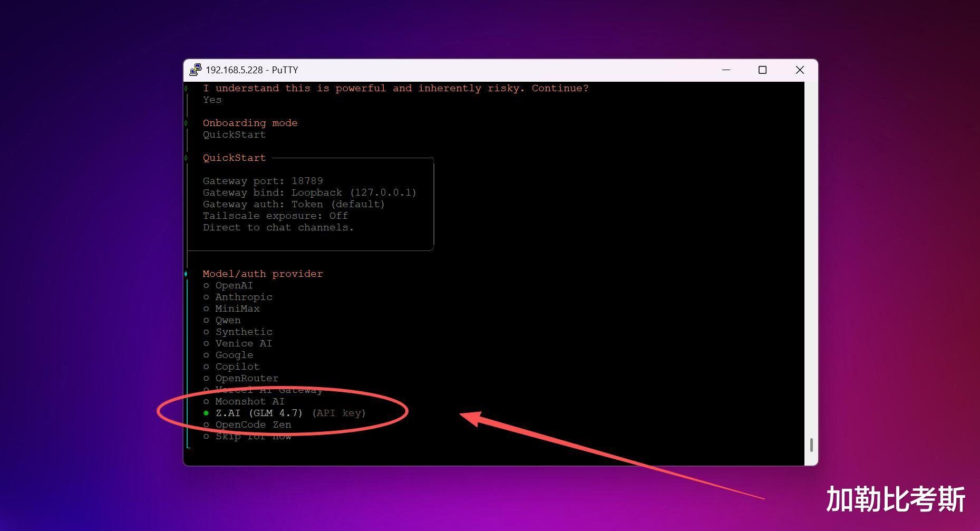Image resolution: width=980 pixels, height=531 pixels.
Task: Select the Copilot provider option
Action: (x=231, y=366)
